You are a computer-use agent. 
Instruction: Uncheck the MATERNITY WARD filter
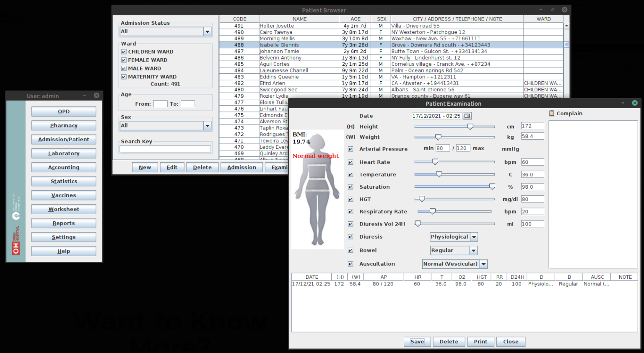point(124,76)
